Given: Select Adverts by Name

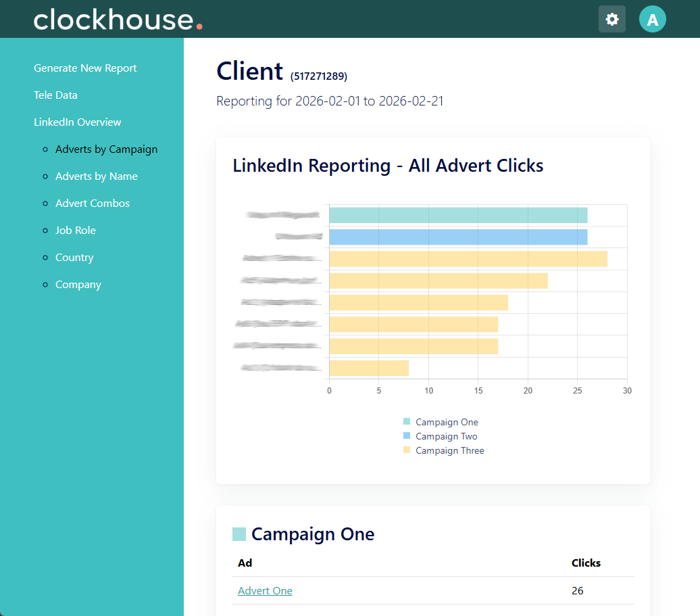Looking at the screenshot, I should click(x=97, y=176).
